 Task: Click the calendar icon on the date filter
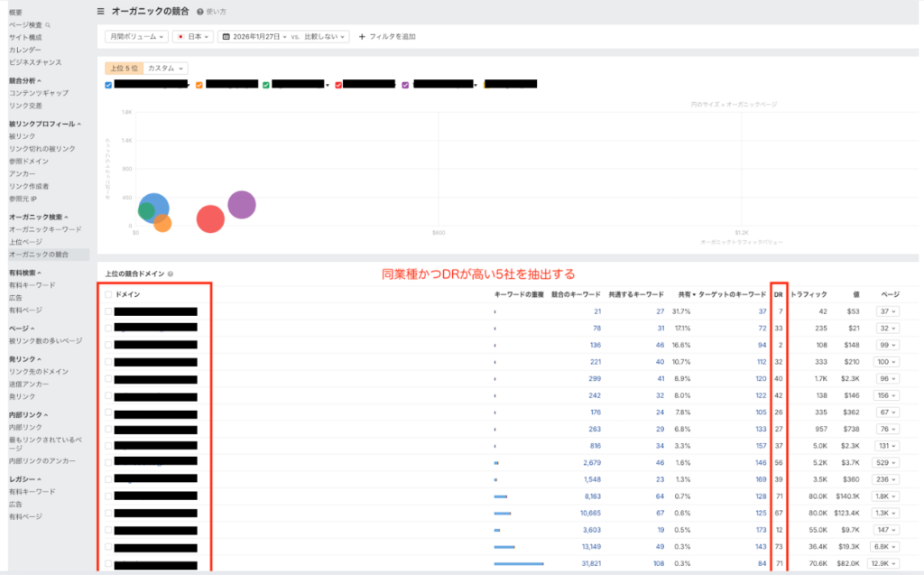pos(226,37)
